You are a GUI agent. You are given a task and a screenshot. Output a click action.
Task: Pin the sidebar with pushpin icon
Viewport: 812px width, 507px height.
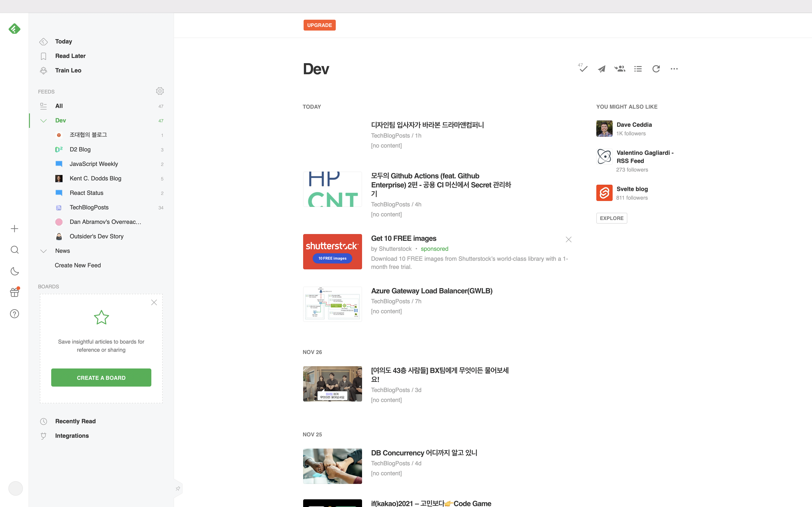tap(178, 489)
